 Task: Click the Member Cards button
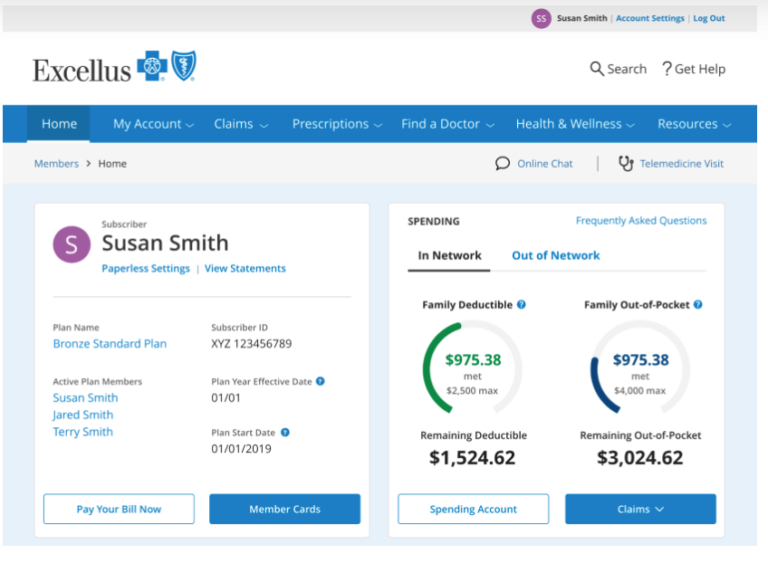285,509
